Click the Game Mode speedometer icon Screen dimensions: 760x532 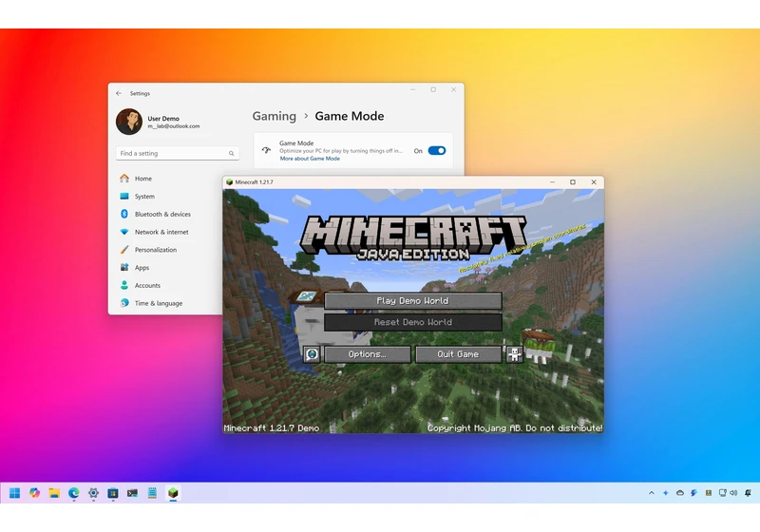[266, 150]
